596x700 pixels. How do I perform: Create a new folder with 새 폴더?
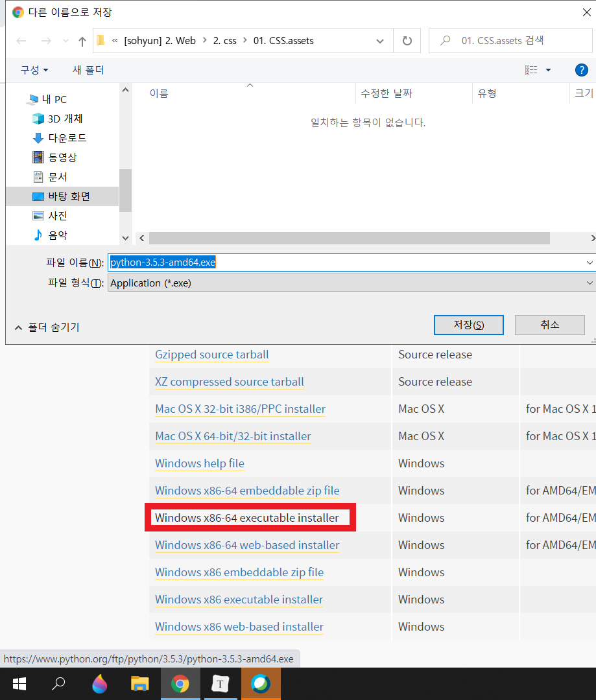[88, 70]
